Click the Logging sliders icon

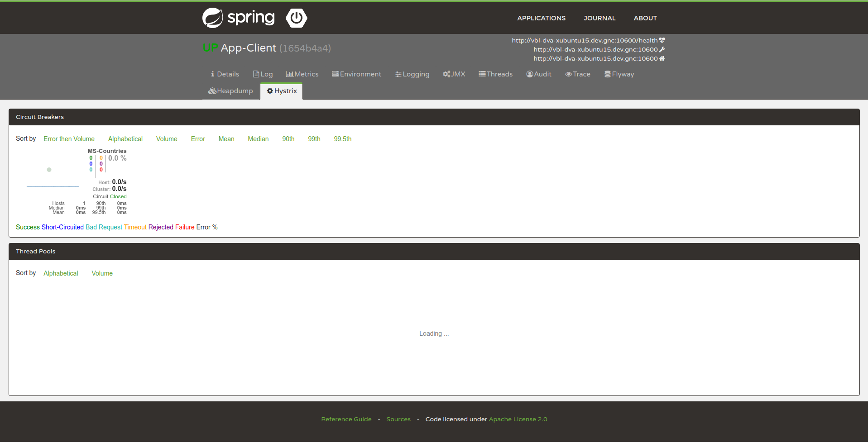pyautogui.click(x=398, y=74)
